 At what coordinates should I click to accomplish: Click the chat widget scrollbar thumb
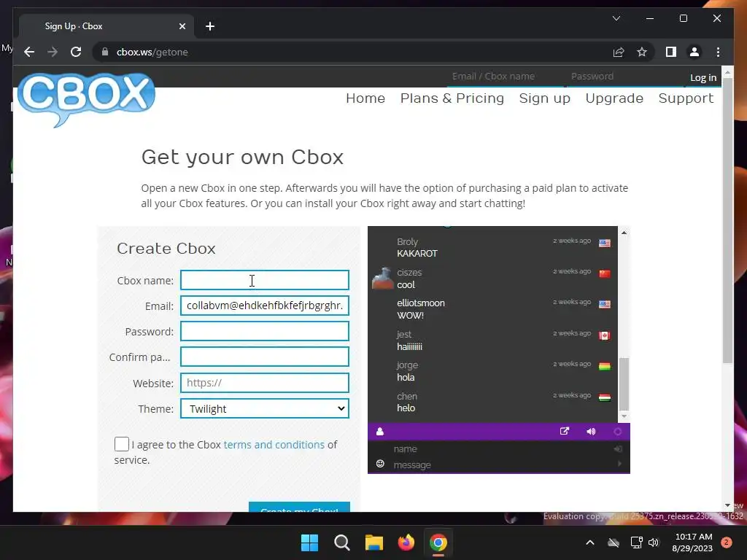tap(624, 384)
